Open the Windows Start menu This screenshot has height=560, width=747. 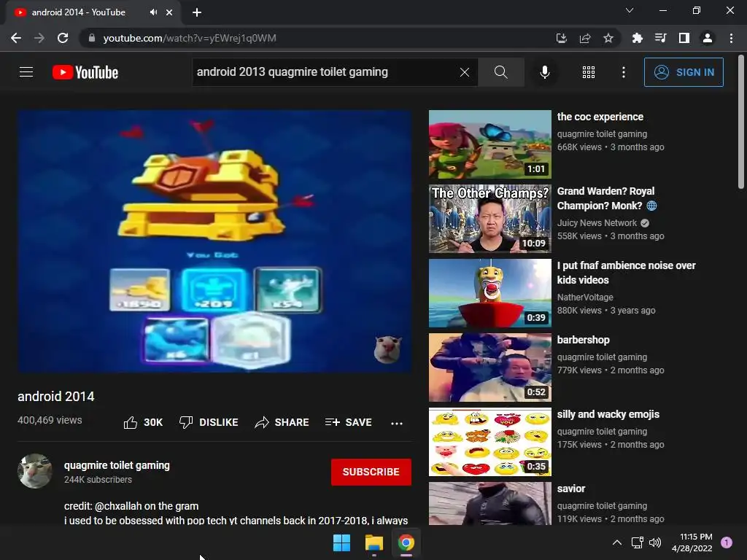341,542
